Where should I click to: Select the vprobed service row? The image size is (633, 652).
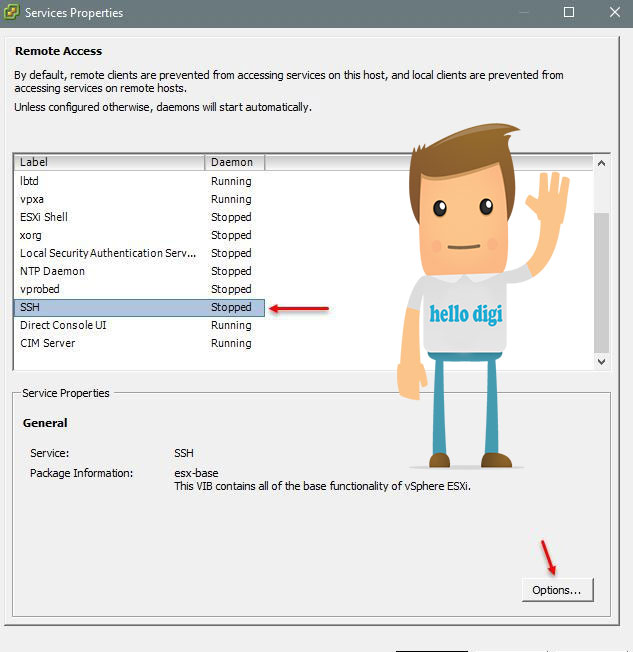(x=139, y=289)
